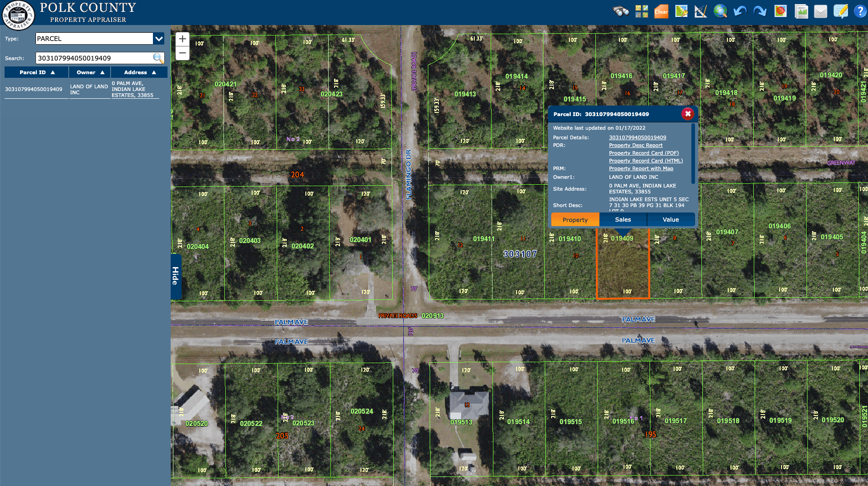Click private roads parcel label 020913
The width and height of the screenshot is (868, 486).
click(x=432, y=316)
